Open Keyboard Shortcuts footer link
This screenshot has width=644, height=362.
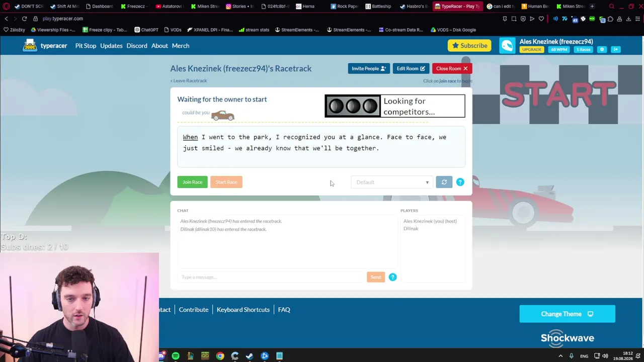(243, 310)
